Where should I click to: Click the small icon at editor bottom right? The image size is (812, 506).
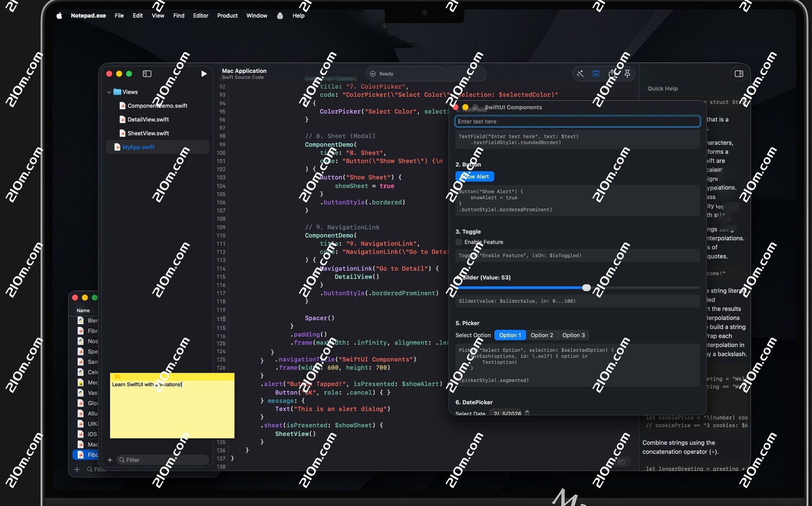tap(622, 462)
